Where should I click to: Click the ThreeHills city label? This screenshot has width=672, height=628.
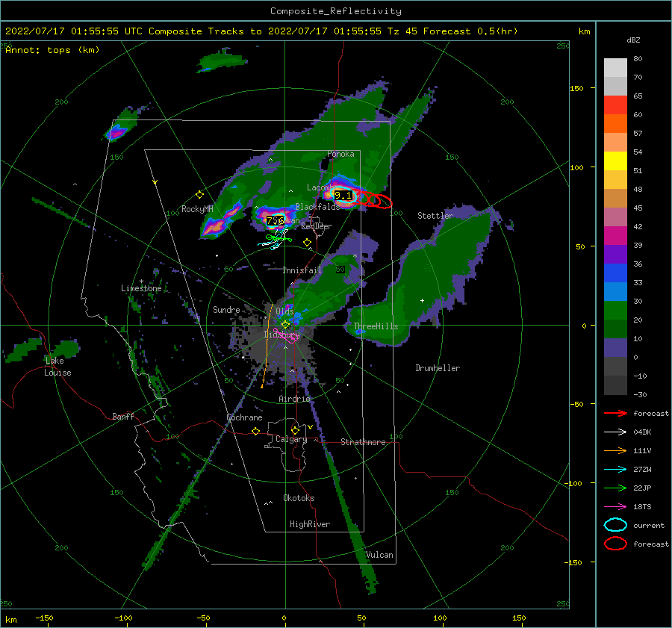376,326
